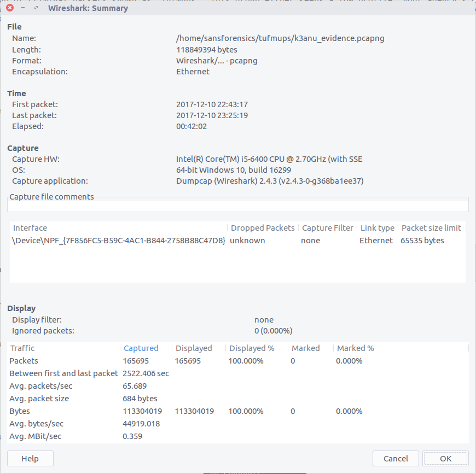476x474 pixels.
Task: Open Help for the Summary dialog
Action: tap(30, 459)
